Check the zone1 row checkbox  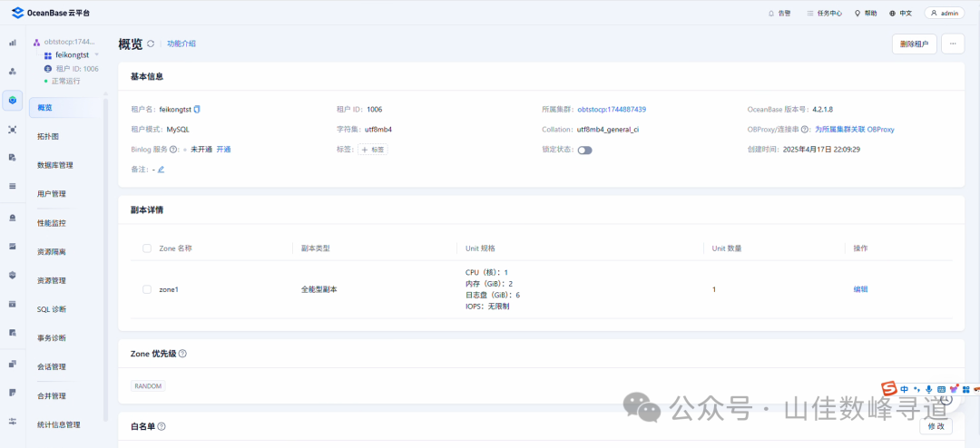[147, 289]
